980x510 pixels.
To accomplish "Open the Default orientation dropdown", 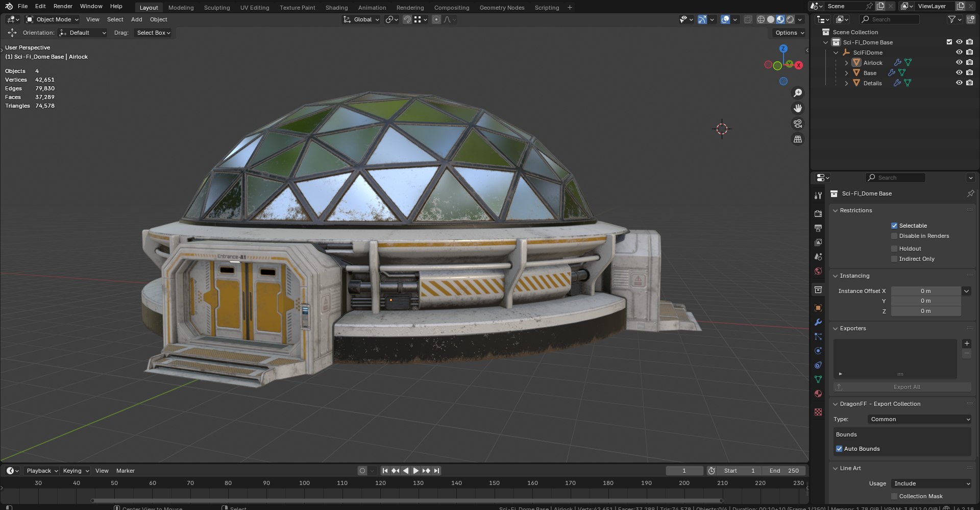I will click(83, 33).
